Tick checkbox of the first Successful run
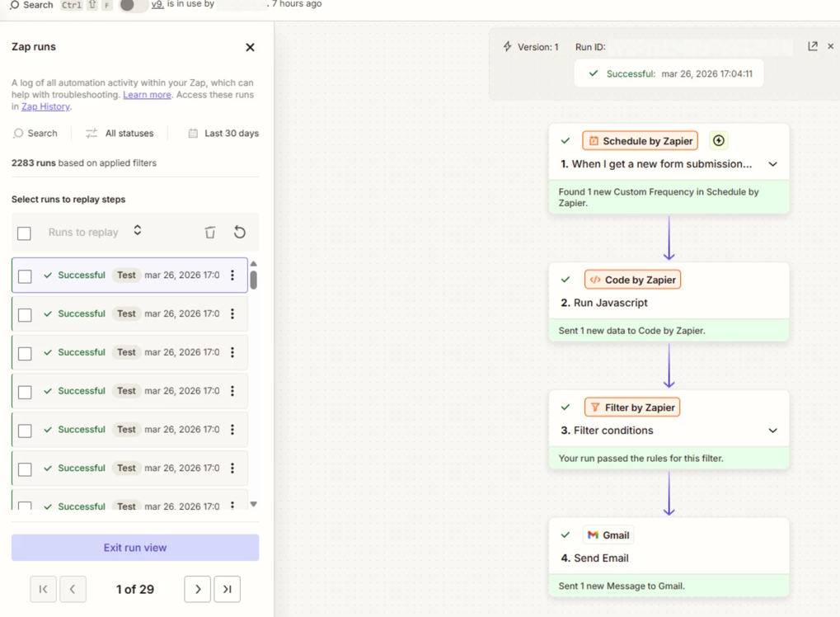Image resolution: width=840 pixels, height=617 pixels. (x=26, y=276)
